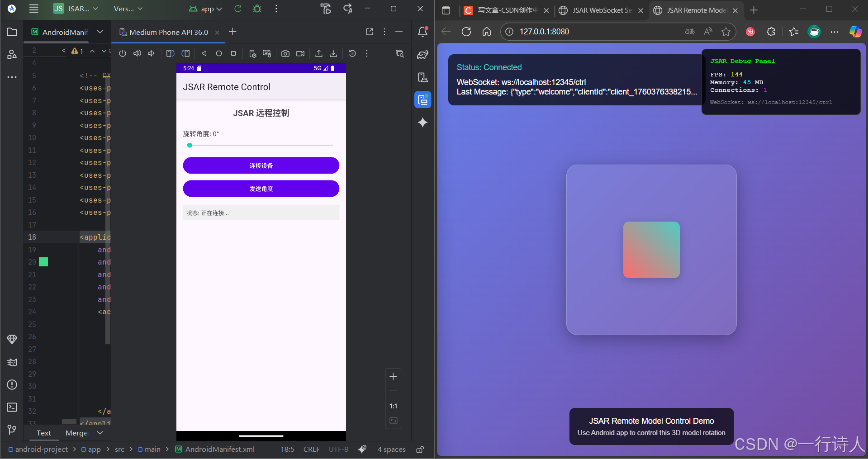Click the emulator volume down icon
This screenshot has height=459, width=868.
(151, 53)
